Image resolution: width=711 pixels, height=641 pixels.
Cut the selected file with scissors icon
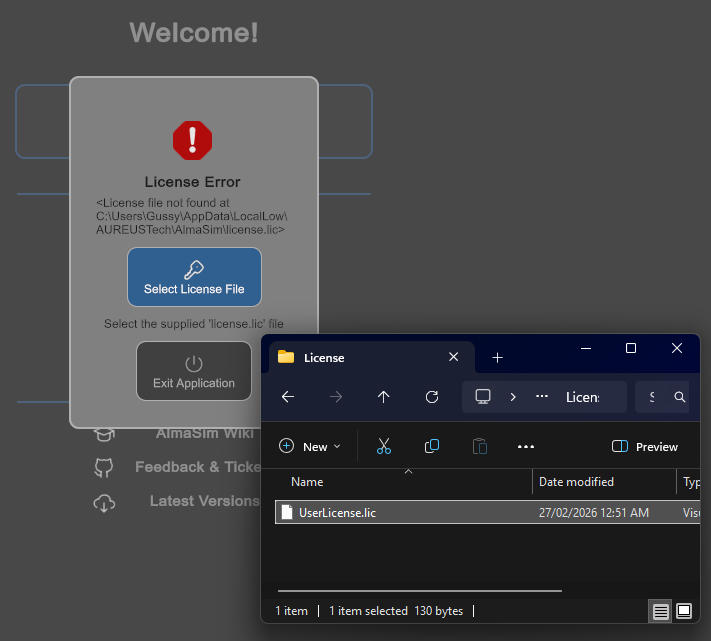(x=384, y=447)
